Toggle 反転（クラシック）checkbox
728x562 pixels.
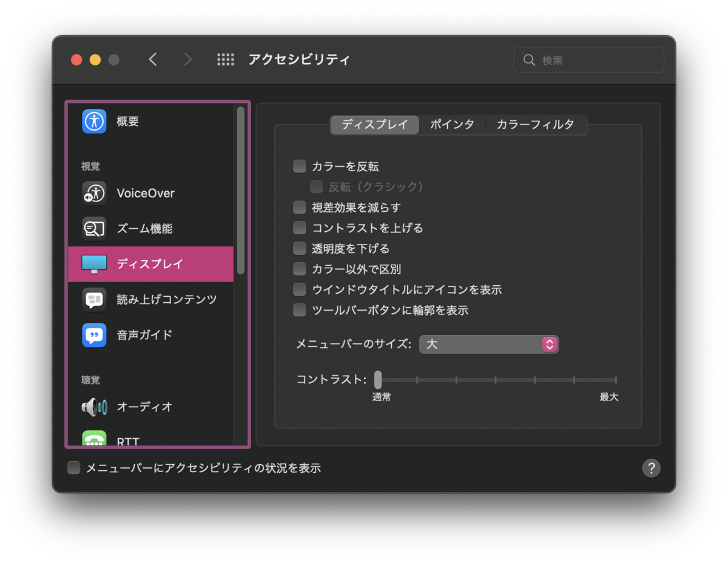tap(316, 187)
